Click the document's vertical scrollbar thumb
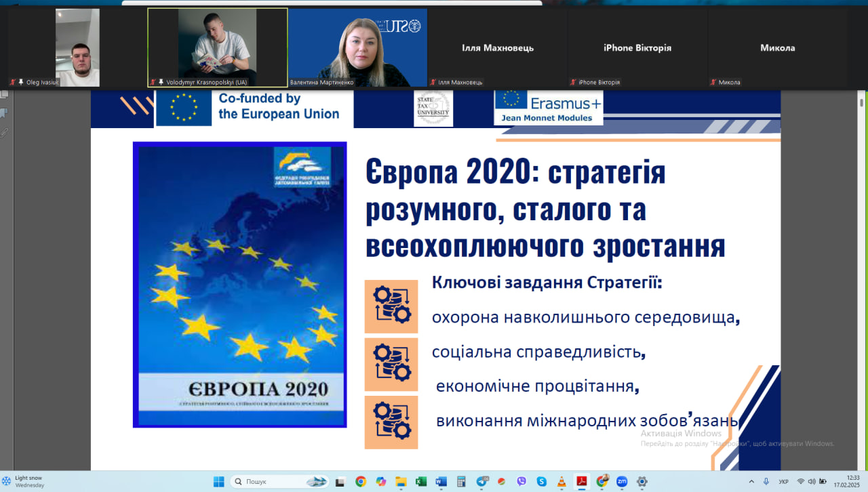 point(861,102)
